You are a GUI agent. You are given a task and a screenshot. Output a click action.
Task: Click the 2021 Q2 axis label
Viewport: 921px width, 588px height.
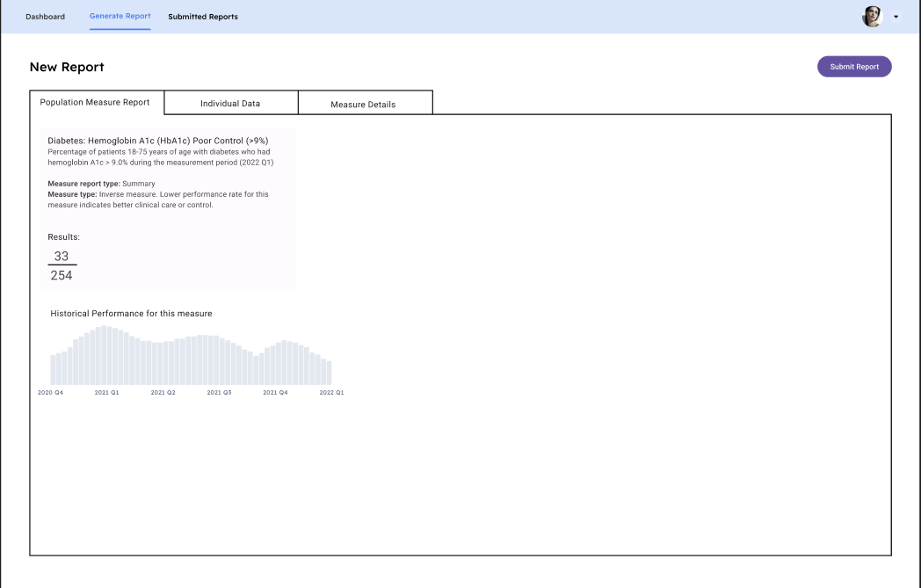pos(163,393)
